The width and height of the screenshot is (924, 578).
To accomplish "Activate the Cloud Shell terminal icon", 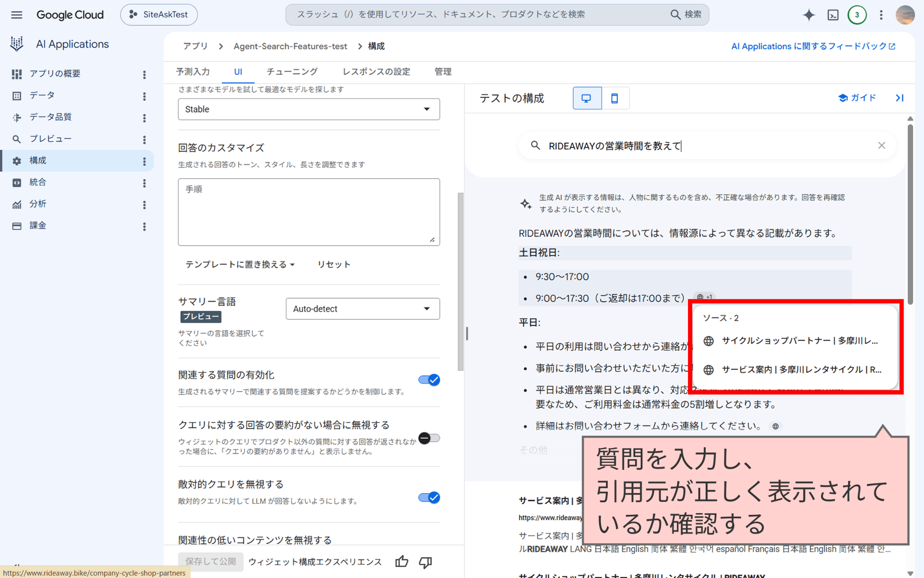I will coord(833,15).
